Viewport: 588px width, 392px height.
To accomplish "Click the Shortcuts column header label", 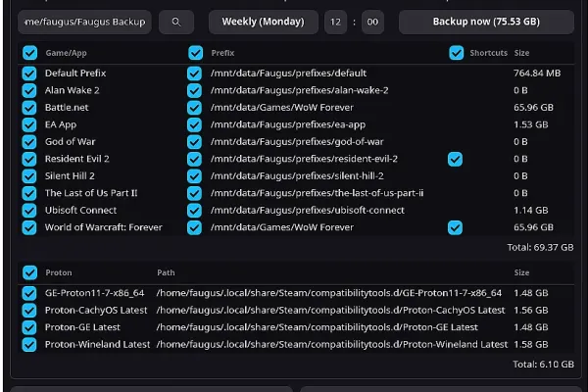I will point(489,53).
